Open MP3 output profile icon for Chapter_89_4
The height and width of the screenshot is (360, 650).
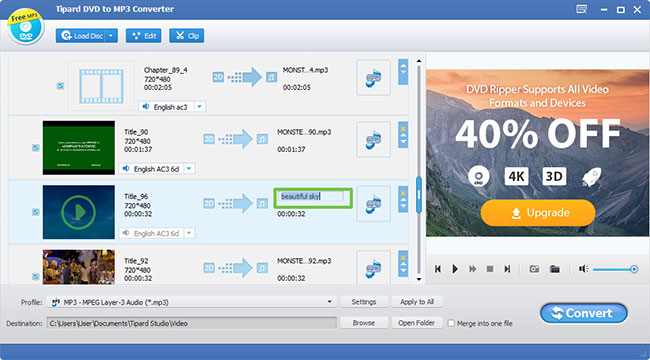374,78
